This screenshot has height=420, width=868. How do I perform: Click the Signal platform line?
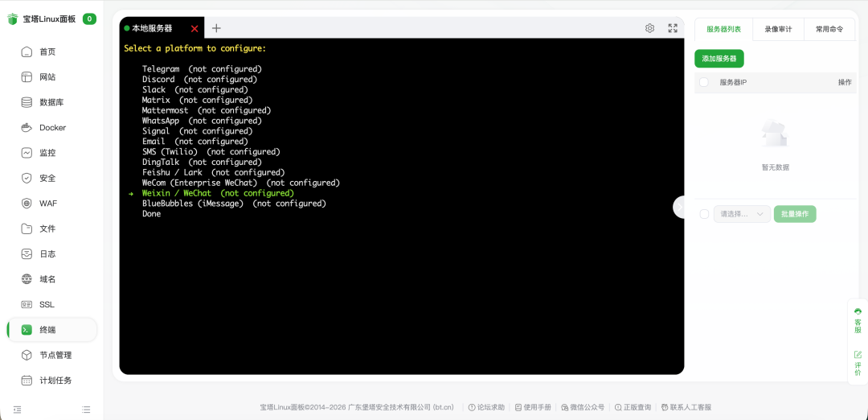click(x=198, y=131)
